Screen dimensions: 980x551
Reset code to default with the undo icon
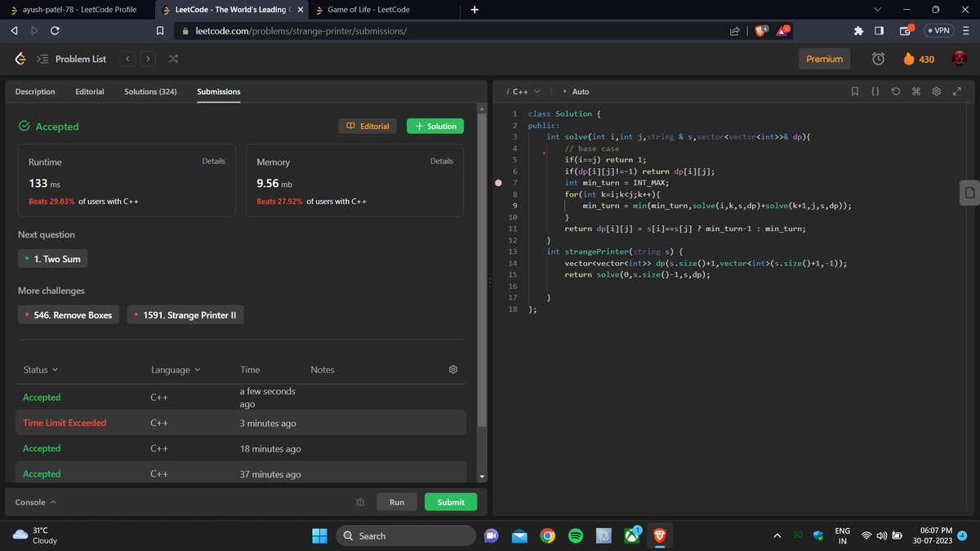click(x=896, y=91)
